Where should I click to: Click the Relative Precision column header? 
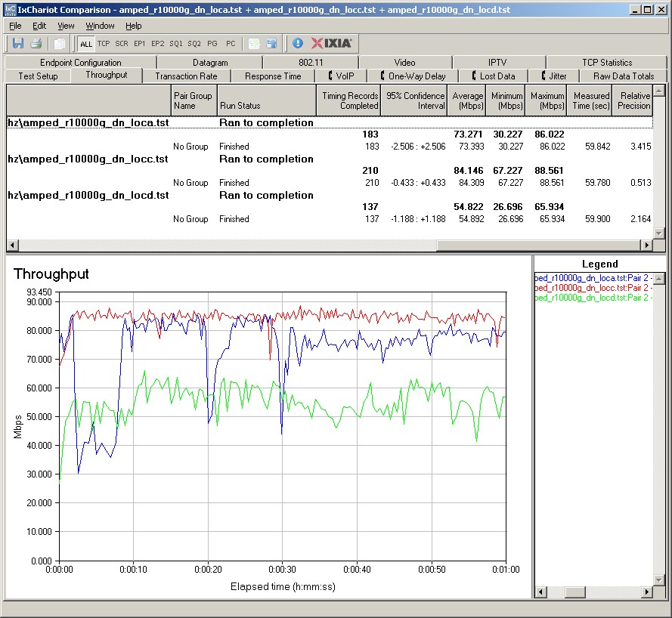632,100
